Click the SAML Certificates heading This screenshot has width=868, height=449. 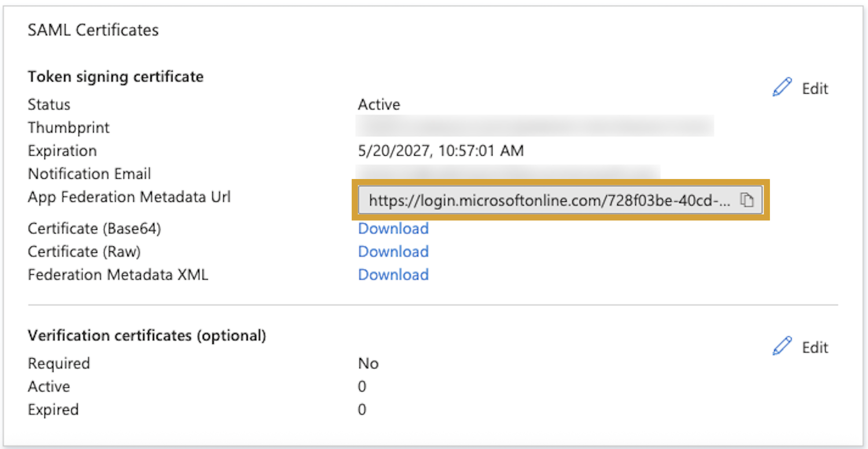pyautogui.click(x=93, y=30)
